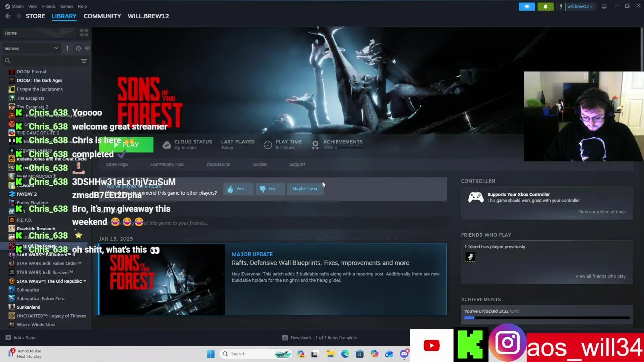Toggle sort direction arrow in sidebar
The width and height of the screenshot is (644, 362).
pos(67,48)
